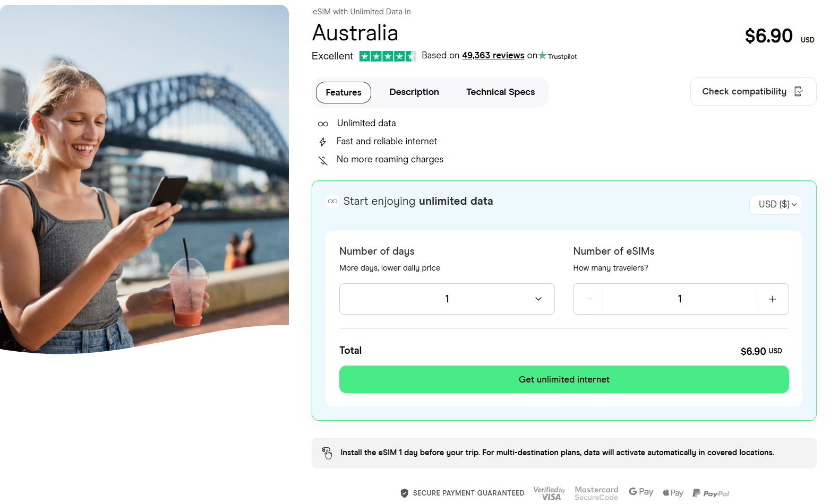Select the Mastercard SecureCode icon
Viewport: 839px width, 504px height.
tap(596, 493)
